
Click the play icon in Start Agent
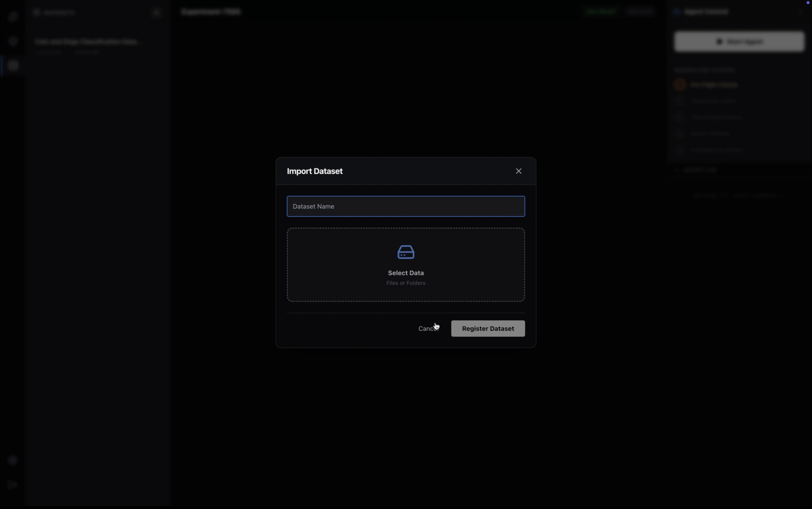[719, 41]
